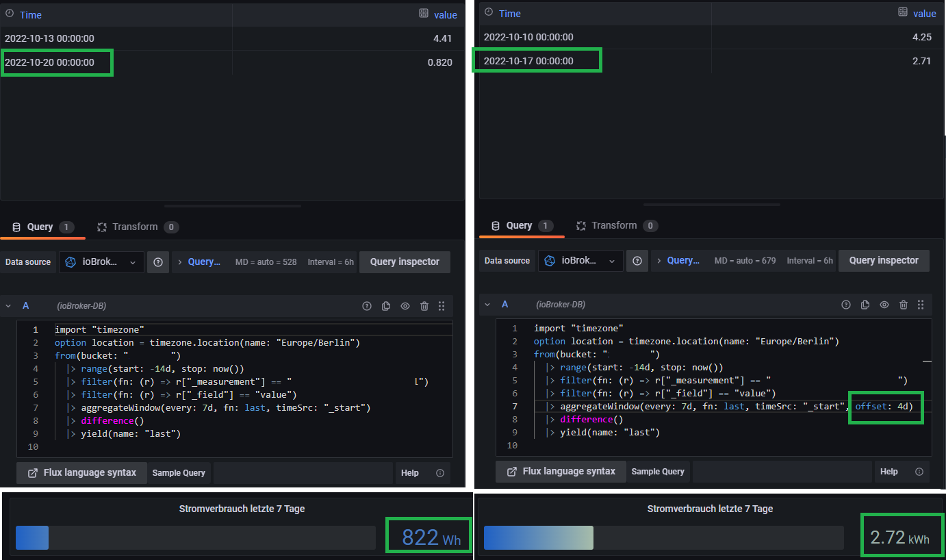The width and height of the screenshot is (946, 560).
Task: Duplicate query A in the right screenshot
Action: pyautogui.click(x=865, y=305)
